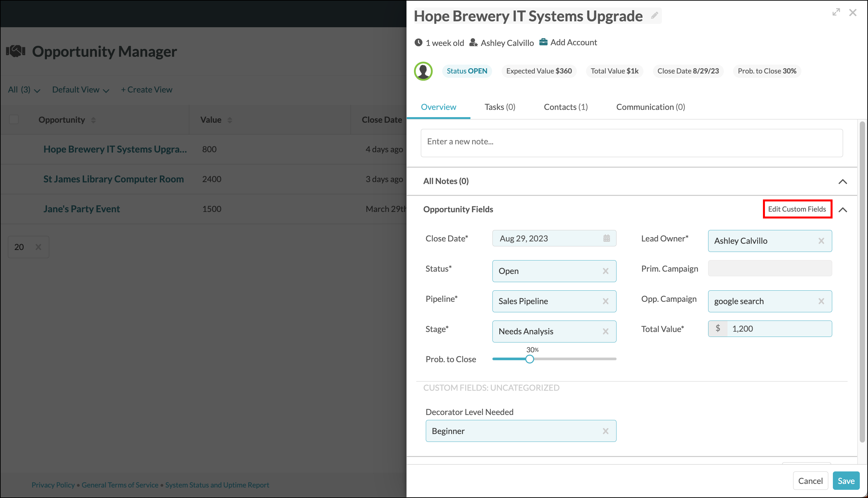The width and height of the screenshot is (868, 498).
Task: Click the Save button
Action: click(846, 481)
